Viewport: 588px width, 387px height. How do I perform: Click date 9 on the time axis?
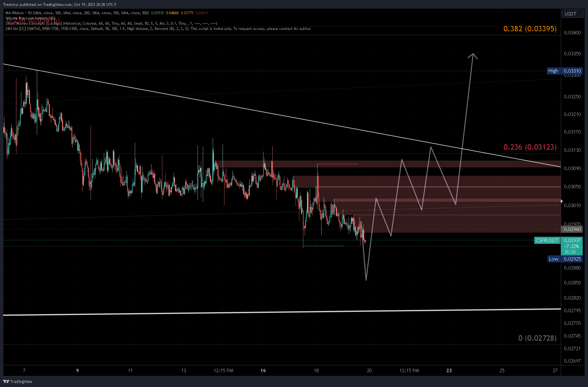[x=77, y=371]
